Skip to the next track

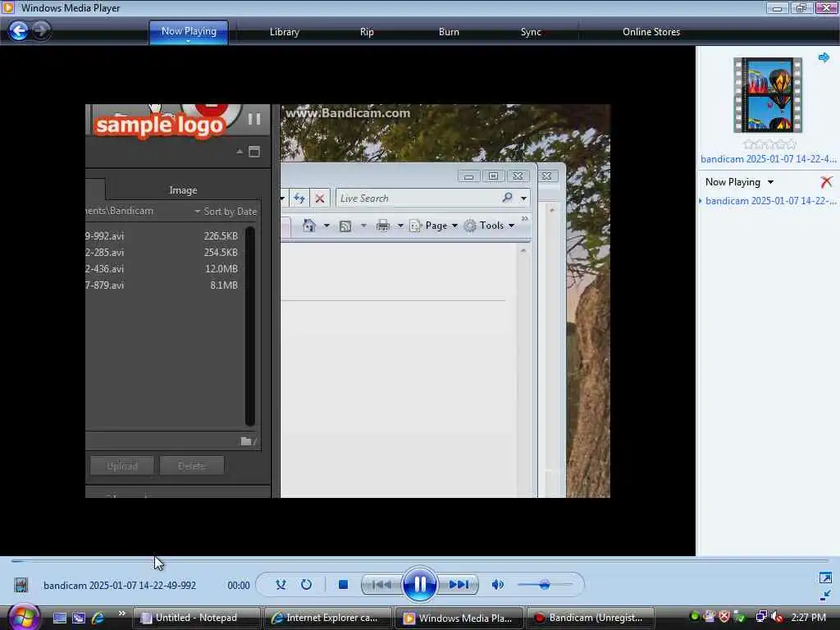pyautogui.click(x=459, y=584)
